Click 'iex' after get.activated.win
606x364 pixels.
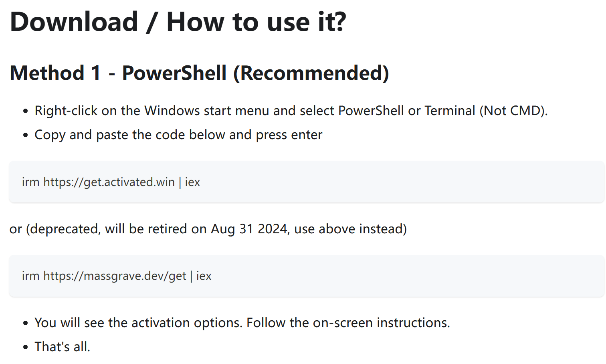coord(192,182)
